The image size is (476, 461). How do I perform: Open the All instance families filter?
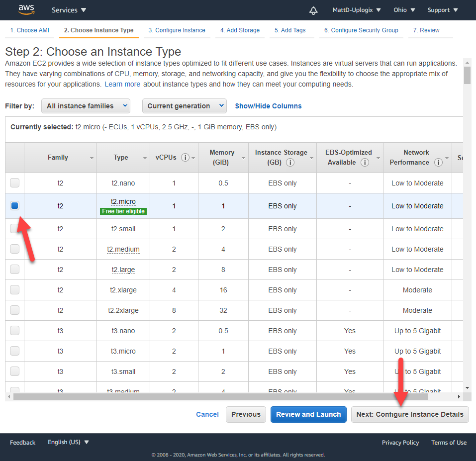coord(85,106)
